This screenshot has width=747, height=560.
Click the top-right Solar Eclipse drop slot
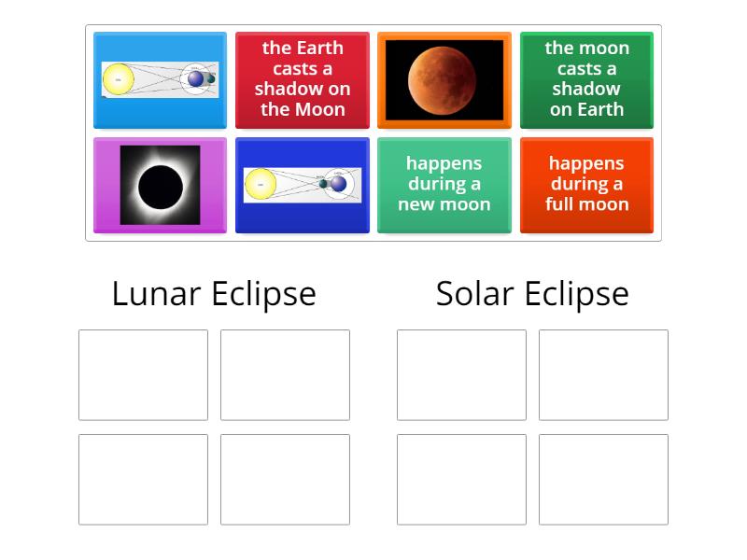(x=603, y=375)
